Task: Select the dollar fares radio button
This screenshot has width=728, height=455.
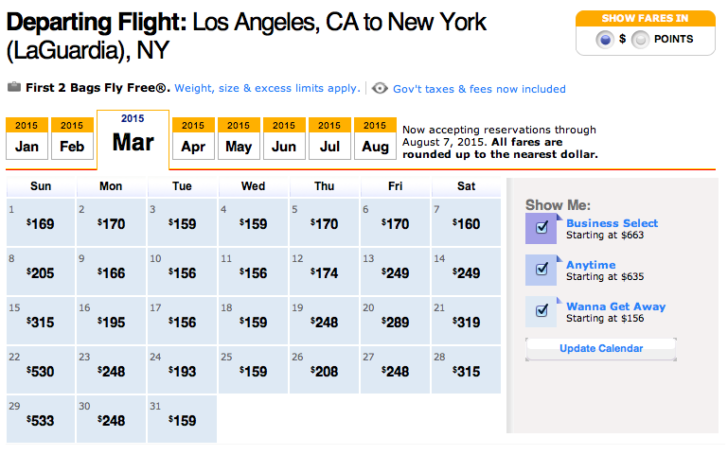Action: point(605,40)
